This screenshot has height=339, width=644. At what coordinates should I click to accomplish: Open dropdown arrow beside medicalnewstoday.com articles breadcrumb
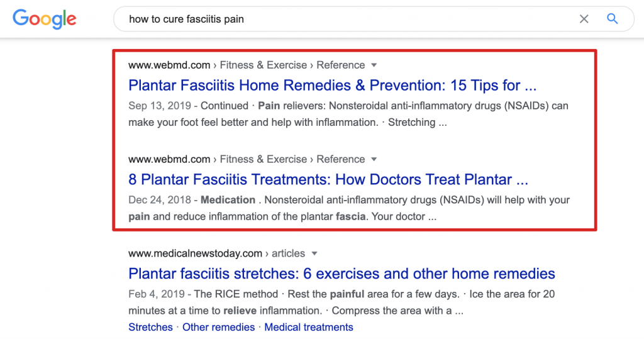314,254
